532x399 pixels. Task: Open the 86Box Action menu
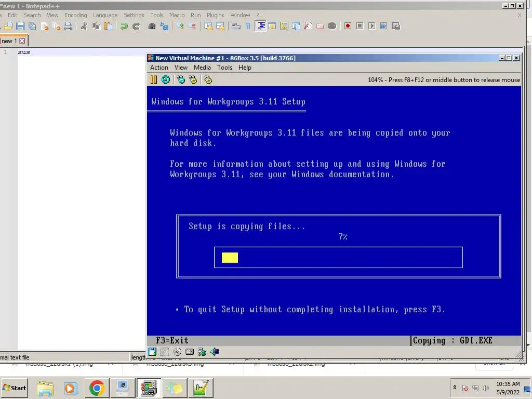coord(159,68)
